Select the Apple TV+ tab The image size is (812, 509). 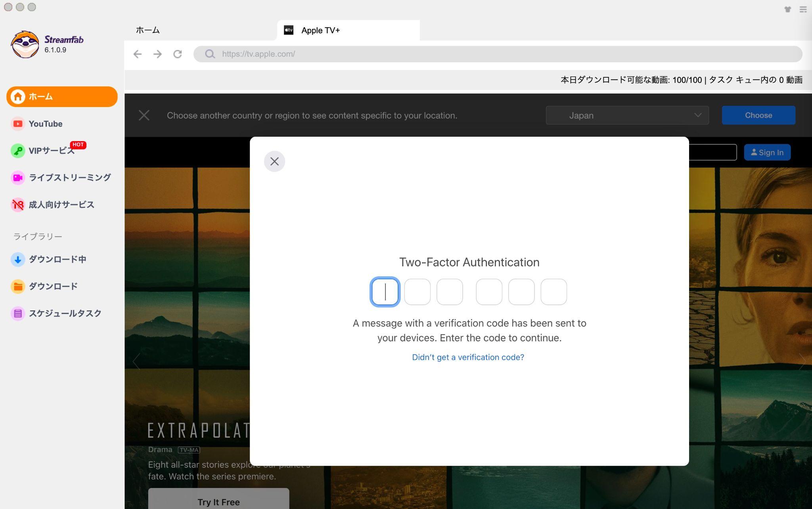(348, 30)
